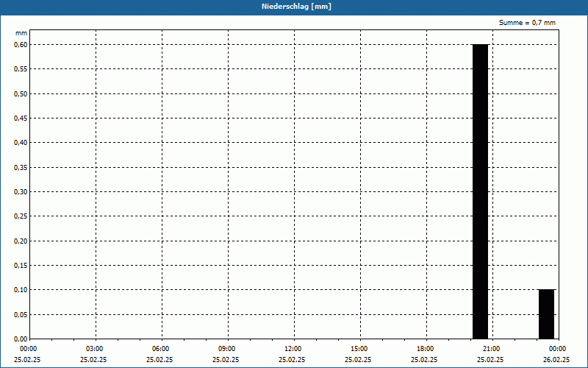The height and width of the screenshot is (368, 588).
Task: Click the 0,45 y-axis value
Action: tap(21, 118)
